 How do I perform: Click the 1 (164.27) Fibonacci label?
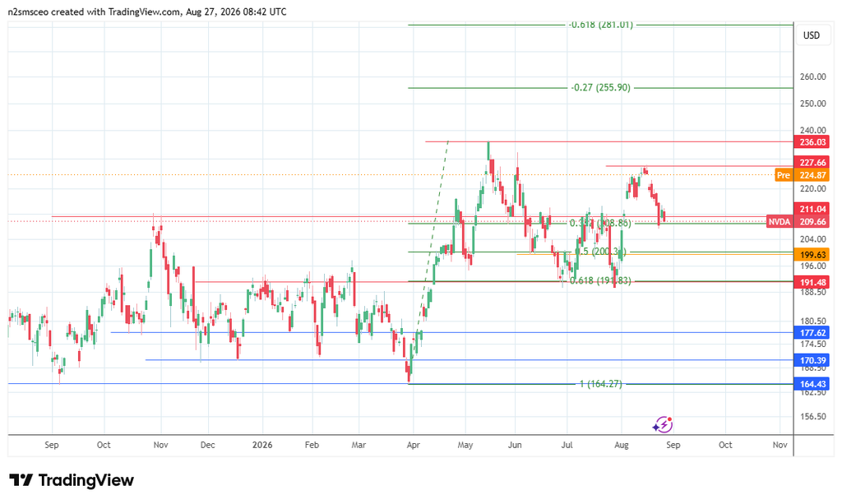click(600, 384)
